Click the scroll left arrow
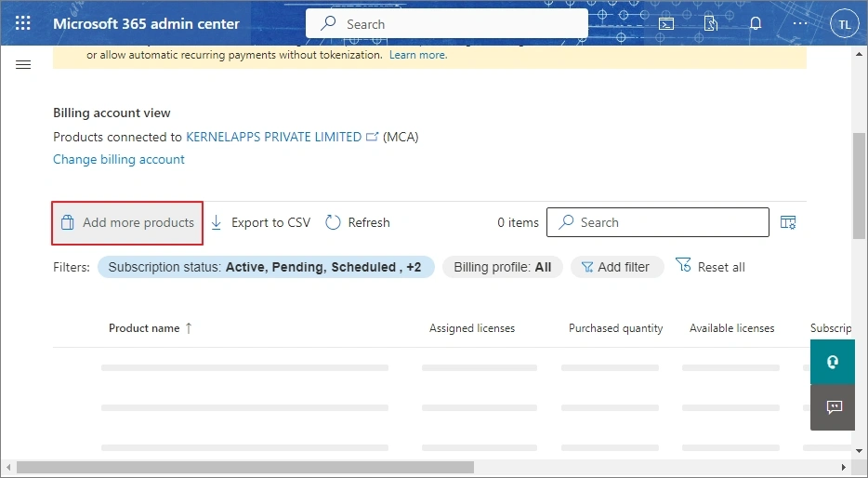868x478 pixels. point(7,468)
